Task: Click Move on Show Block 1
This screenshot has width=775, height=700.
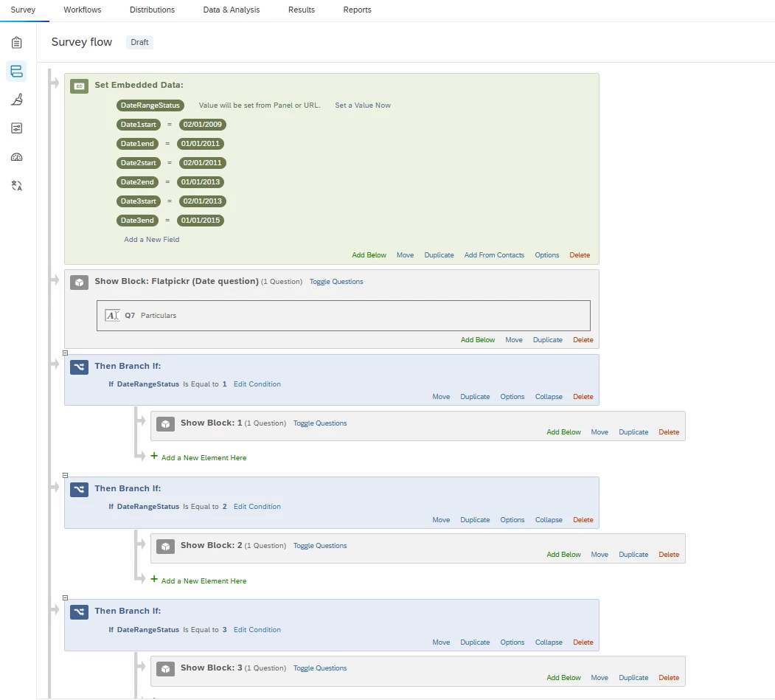Action: pos(600,432)
